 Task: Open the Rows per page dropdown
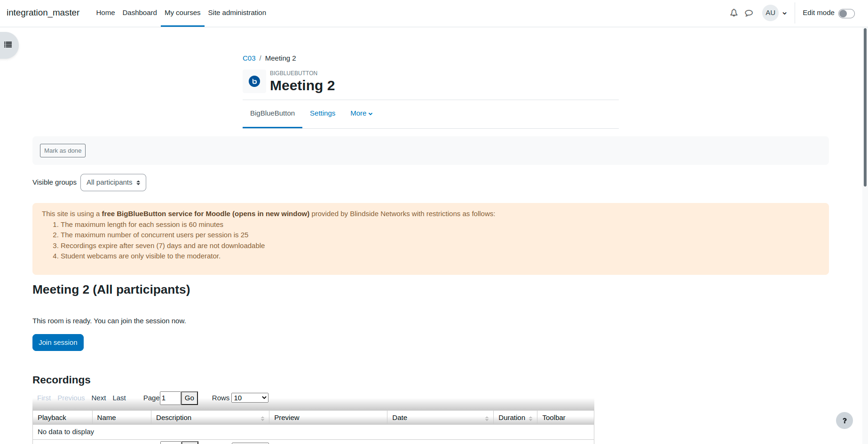pyautogui.click(x=250, y=398)
